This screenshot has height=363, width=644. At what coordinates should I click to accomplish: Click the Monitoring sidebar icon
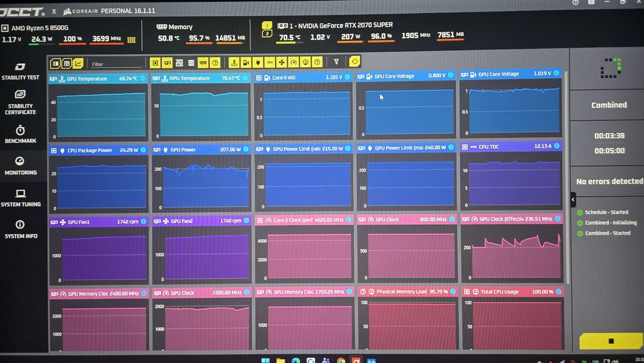coord(20,161)
